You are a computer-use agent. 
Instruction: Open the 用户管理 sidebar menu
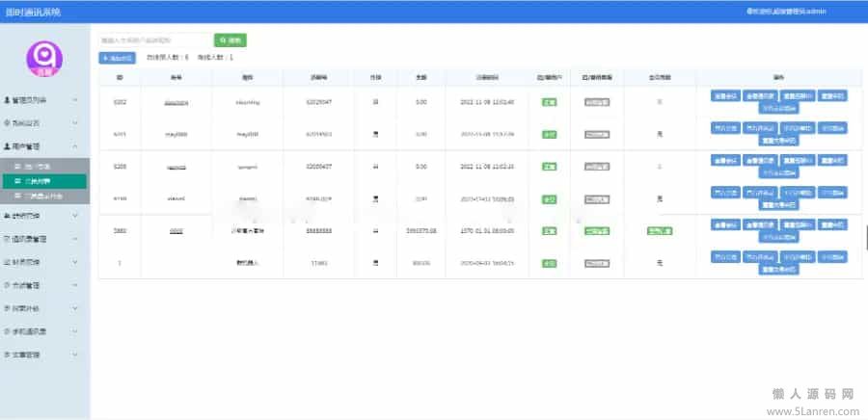pyautogui.click(x=44, y=146)
